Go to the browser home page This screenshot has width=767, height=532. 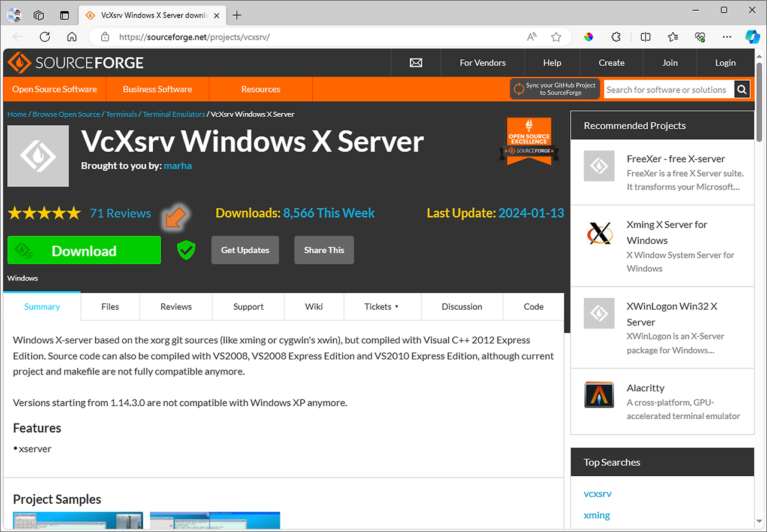[72, 37]
